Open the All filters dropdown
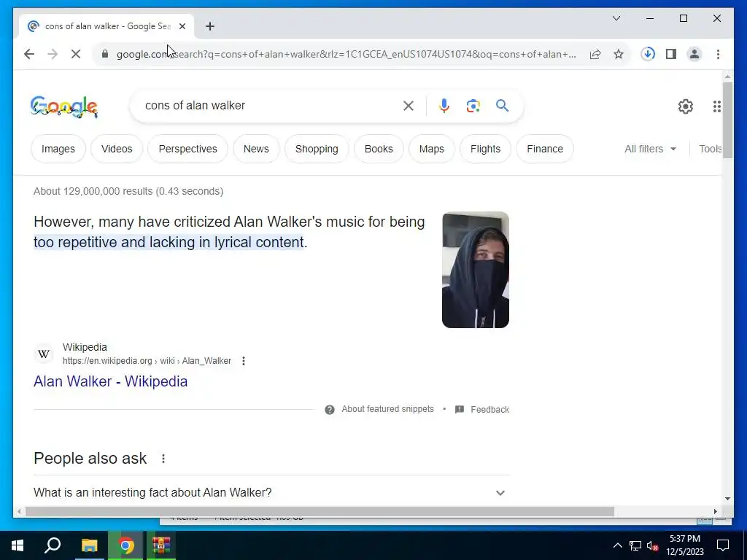This screenshot has width=747, height=560. 650,149
